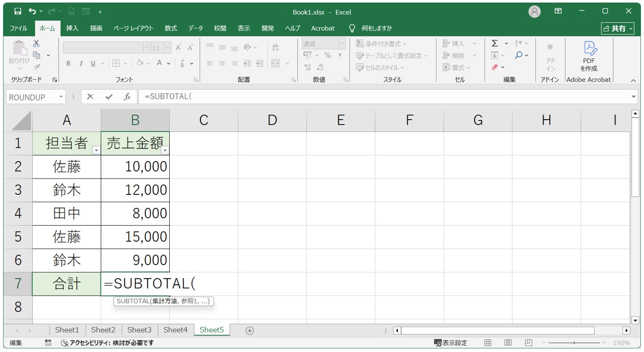Expand the Name Box dropdown showing ROUNDUP
This screenshot has width=644, height=352.
62,97
